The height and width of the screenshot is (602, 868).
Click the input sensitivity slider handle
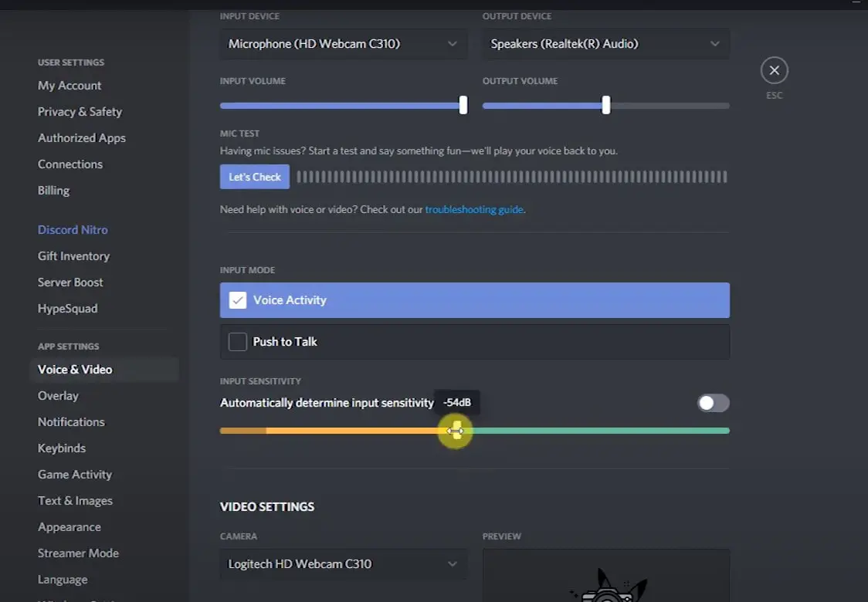coord(456,431)
